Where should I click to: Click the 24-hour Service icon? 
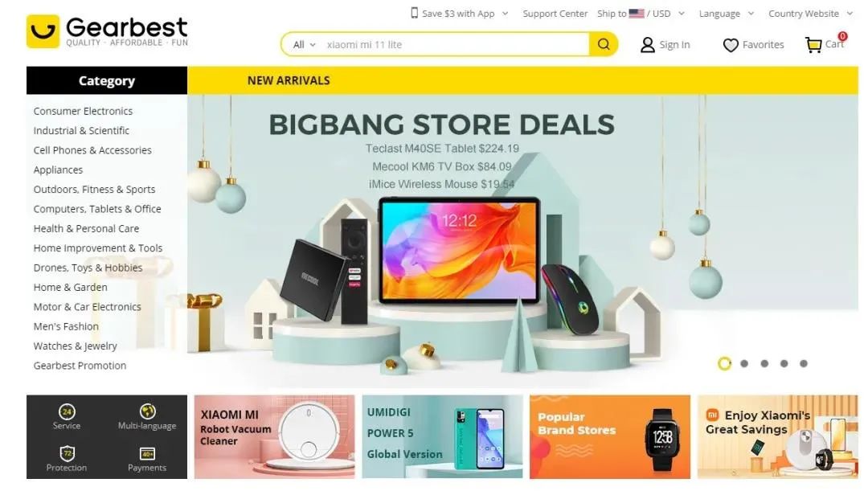67,411
